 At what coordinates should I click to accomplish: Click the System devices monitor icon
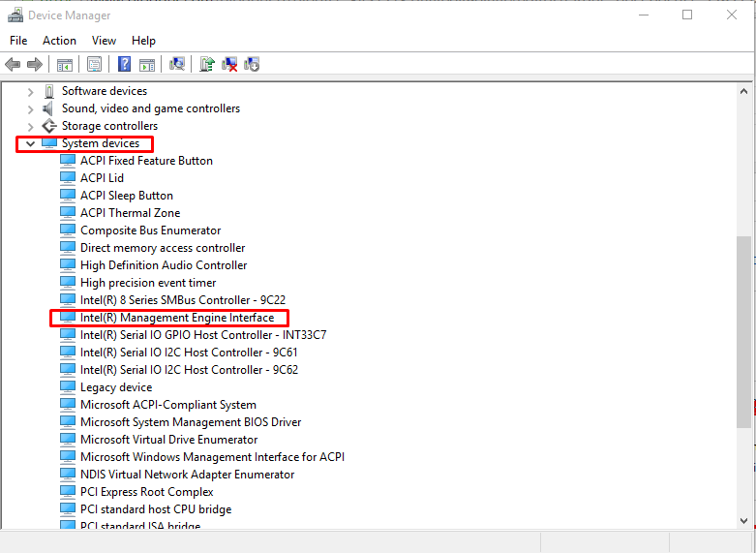click(x=49, y=143)
